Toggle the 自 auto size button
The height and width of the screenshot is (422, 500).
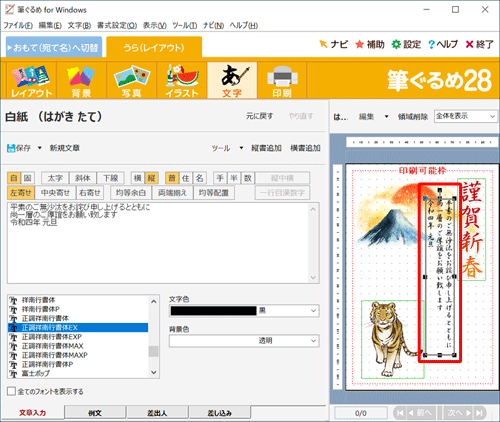point(14,178)
